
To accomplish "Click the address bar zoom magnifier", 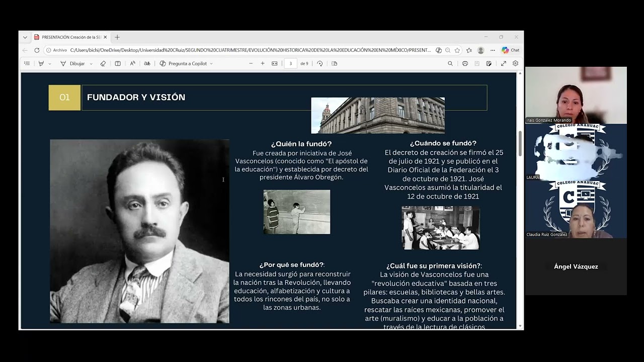I will pos(448,50).
